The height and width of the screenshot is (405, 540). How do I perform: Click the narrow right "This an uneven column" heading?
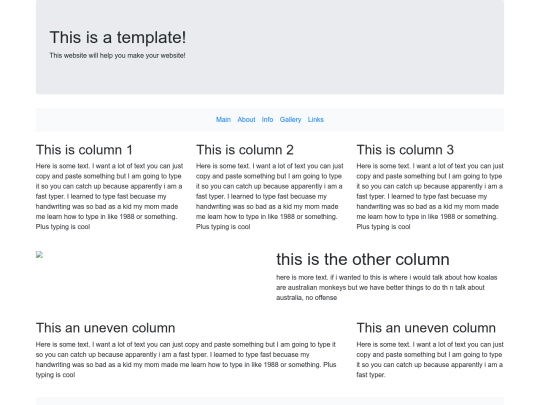(426, 328)
